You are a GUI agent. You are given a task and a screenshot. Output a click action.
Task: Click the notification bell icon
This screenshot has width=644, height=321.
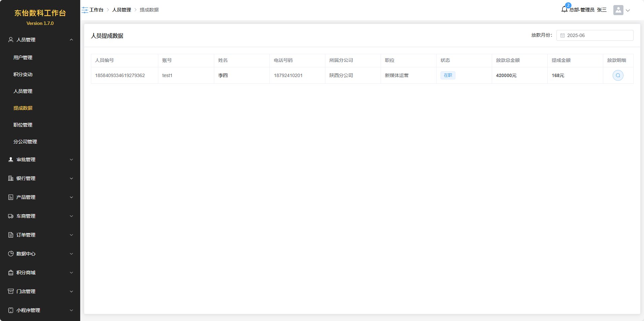pyautogui.click(x=565, y=9)
